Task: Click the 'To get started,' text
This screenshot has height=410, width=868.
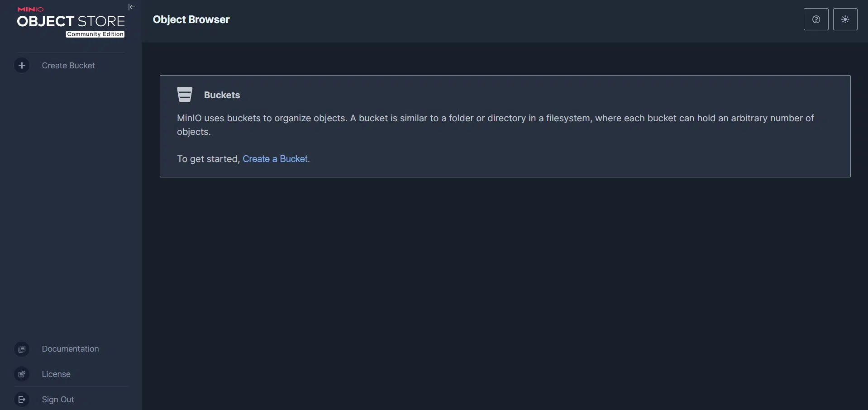Action: click(208, 159)
